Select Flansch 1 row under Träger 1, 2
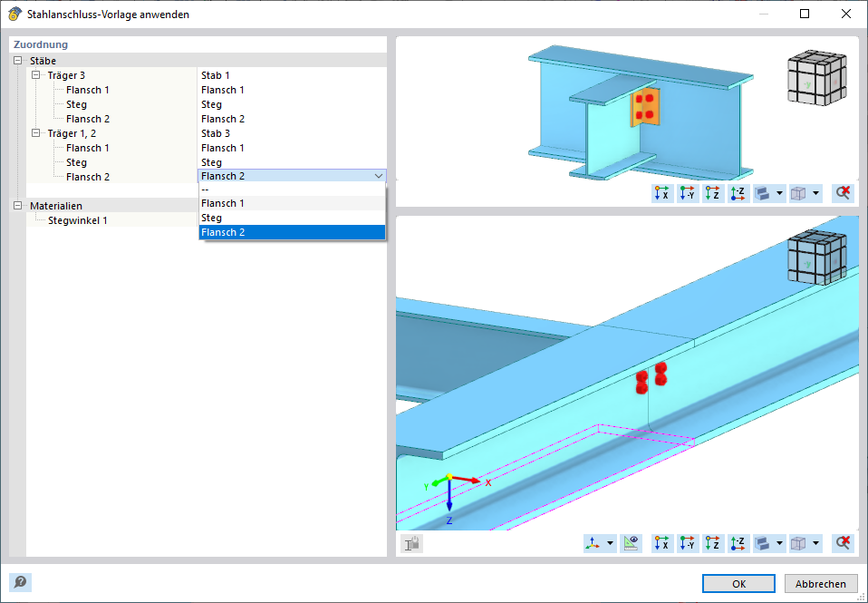868x603 pixels. click(88, 148)
